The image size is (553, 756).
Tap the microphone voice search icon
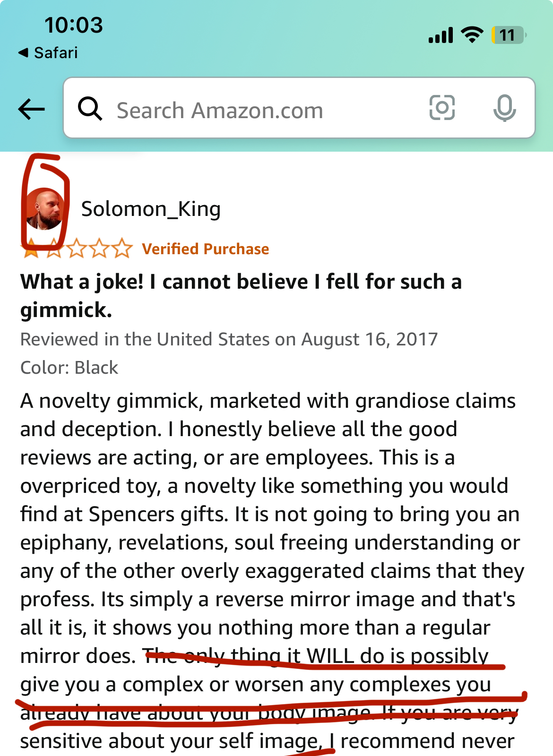coord(504,108)
